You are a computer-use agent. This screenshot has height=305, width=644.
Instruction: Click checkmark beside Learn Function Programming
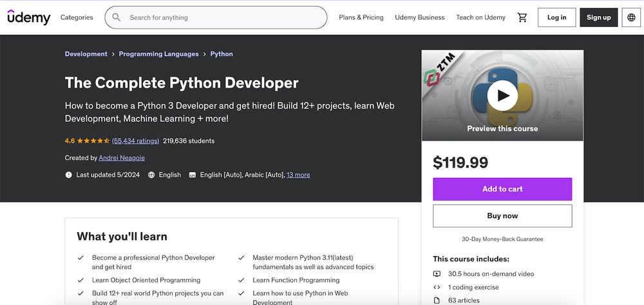[x=241, y=280]
